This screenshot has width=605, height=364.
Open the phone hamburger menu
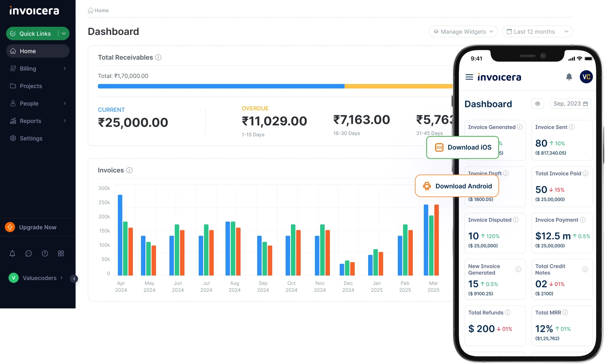coord(469,77)
